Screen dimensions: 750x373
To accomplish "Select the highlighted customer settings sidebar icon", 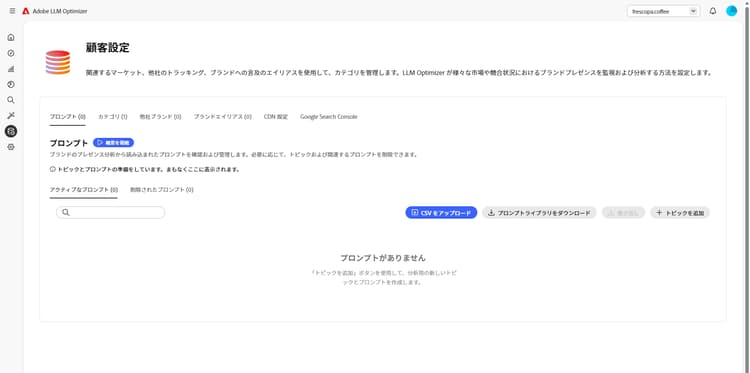I will (11, 131).
